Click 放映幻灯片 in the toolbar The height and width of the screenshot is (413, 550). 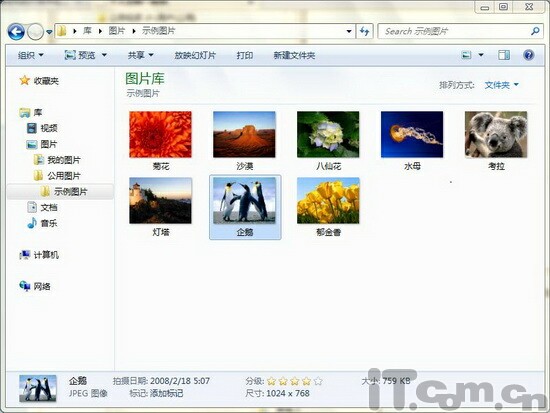(195, 55)
